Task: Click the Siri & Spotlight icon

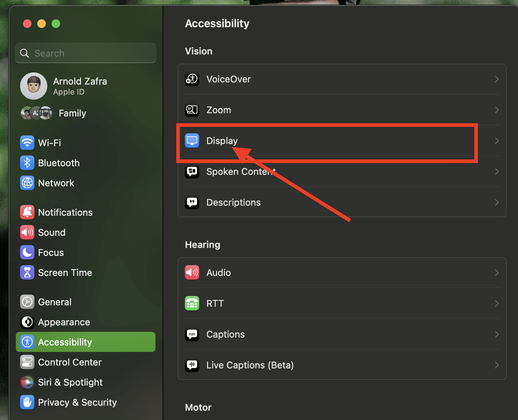Action: coord(27,382)
